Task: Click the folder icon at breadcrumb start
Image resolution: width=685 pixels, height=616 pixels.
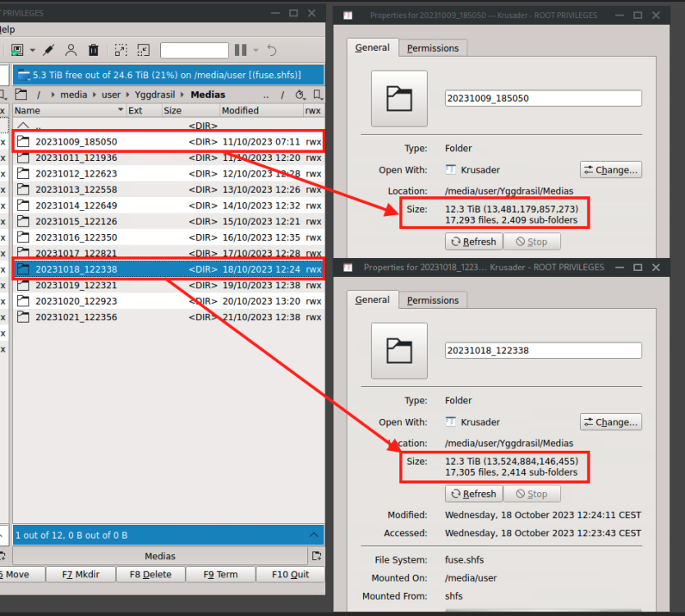Action: tap(21, 94)
